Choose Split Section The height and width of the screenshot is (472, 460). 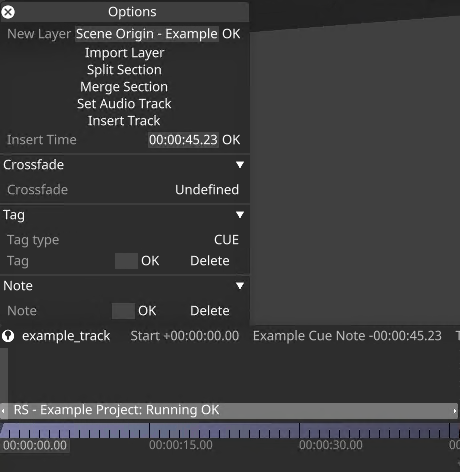click(124, 70)
